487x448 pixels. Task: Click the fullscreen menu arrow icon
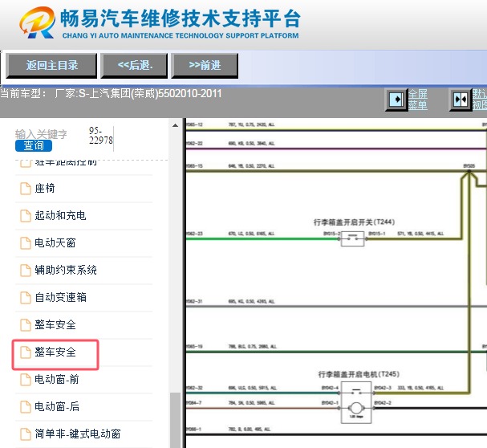point(396,100)
